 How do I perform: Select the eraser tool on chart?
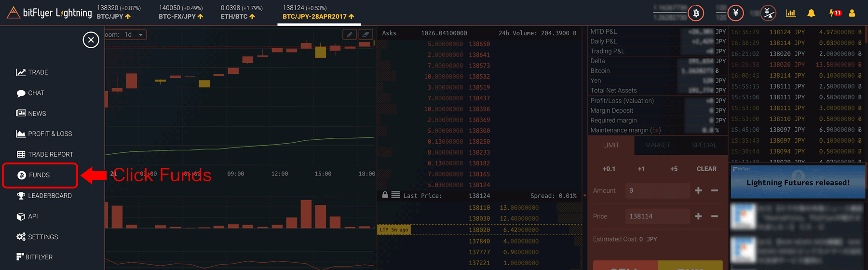[x=366, y=34]
